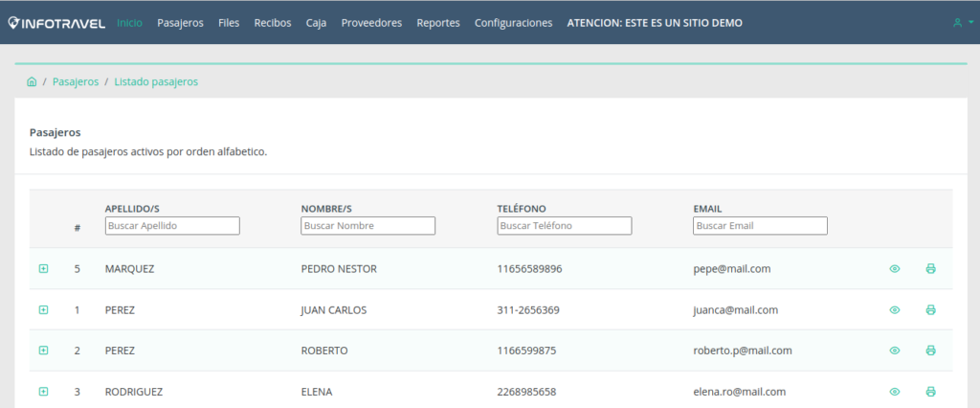Click the ATENCION: ESTE ES UN SITIO DEMO notice
This screenshot has height=408, width=980.
click(x=655, y=23)
